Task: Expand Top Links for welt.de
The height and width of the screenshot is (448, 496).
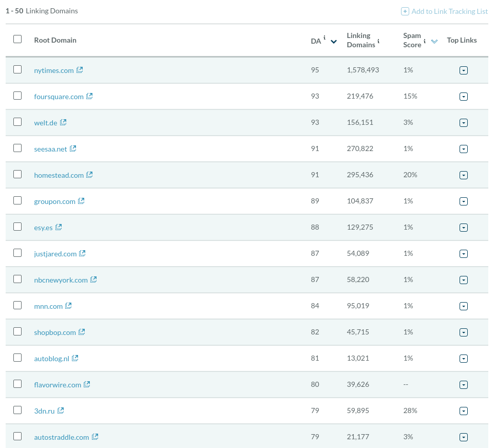Action: click(x=464, y=123)
